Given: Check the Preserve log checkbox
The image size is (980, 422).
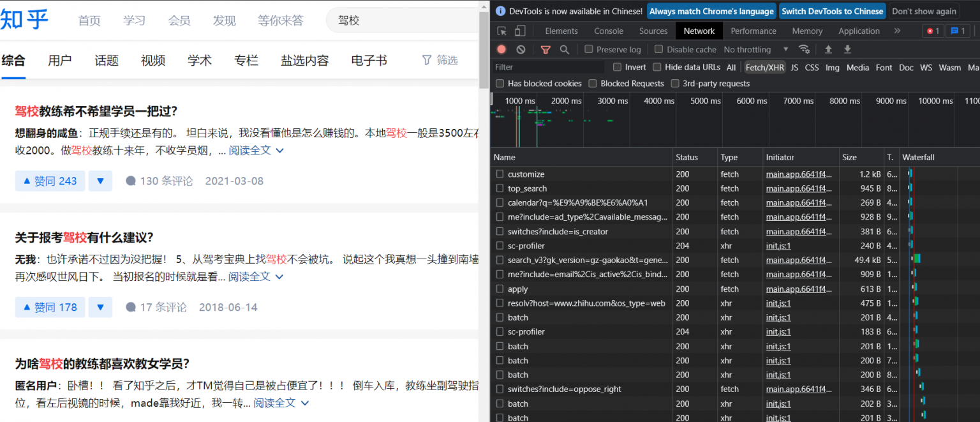Looking at the screenshot, I should [589, 49].
